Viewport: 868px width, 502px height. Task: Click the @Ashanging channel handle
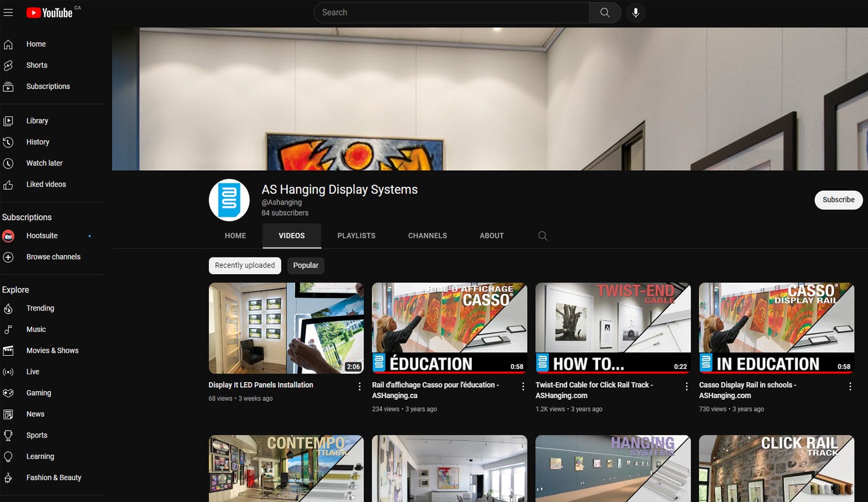click(281, 202)
